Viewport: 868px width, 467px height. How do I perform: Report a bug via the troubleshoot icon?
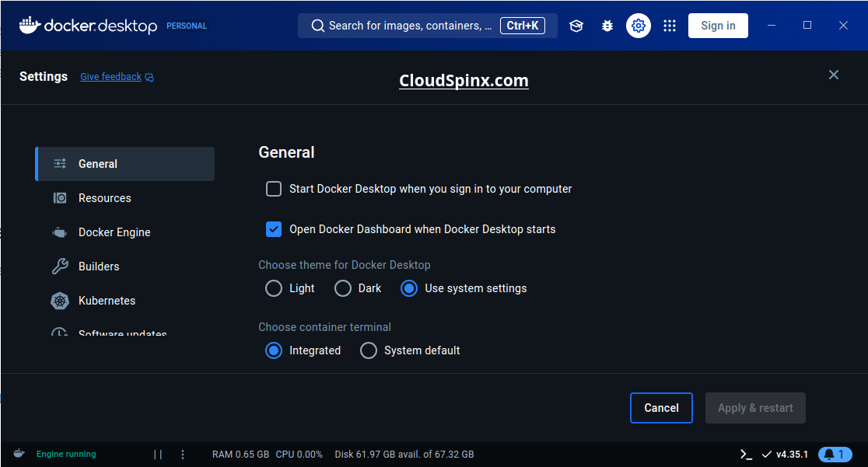[607, 25]
